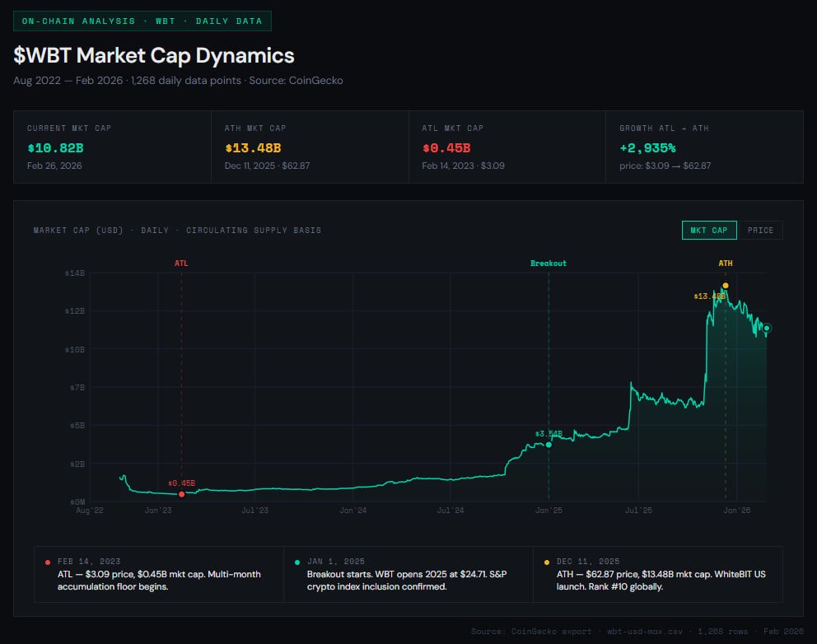
Task: Click the red ATL label above the chart
Action: click(181, 264)
